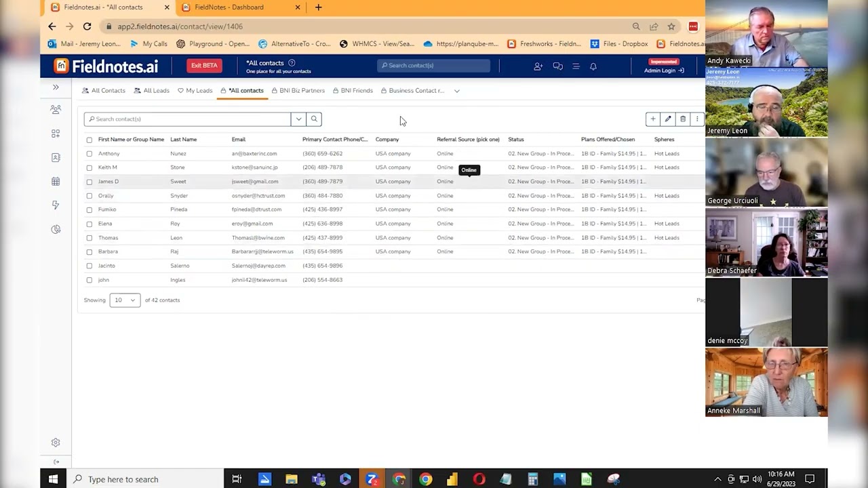The width and height of the screenshot is (868, 488).
Task: Open the Files - Dropbox bookmark
Action: 619,44
